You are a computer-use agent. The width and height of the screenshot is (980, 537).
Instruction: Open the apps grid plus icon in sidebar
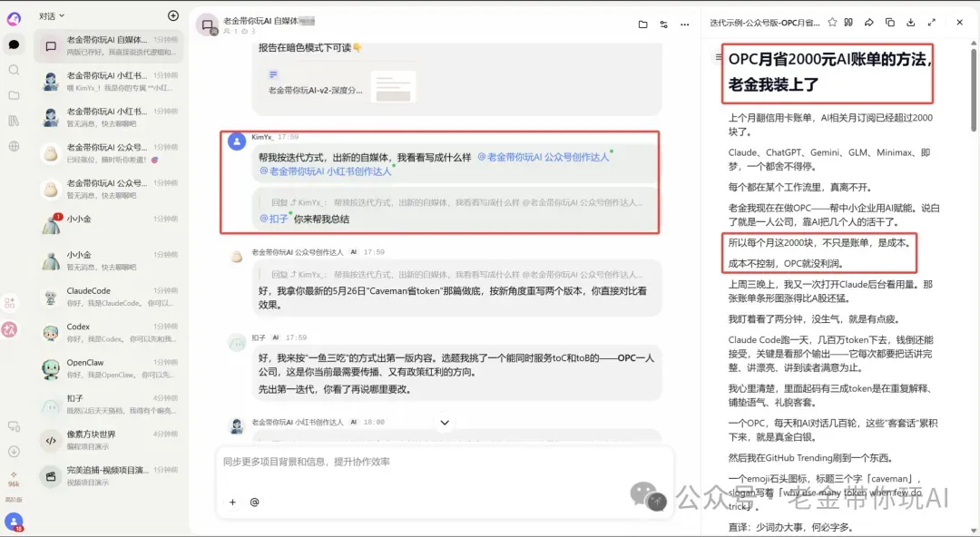click(10, 303)
